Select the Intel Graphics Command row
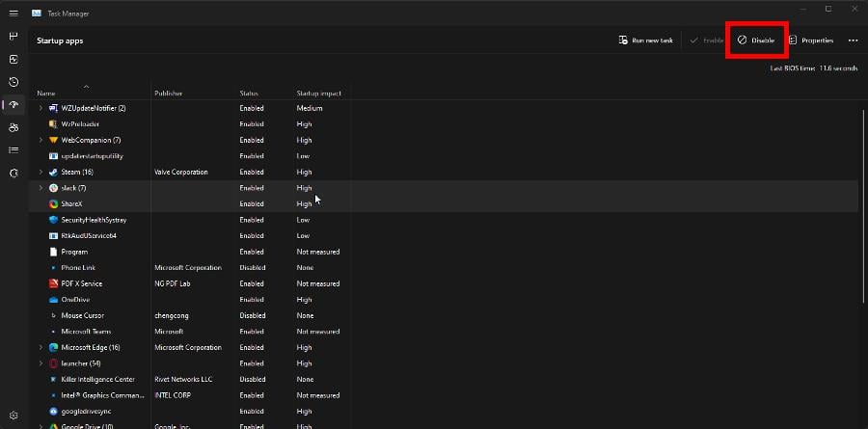The image size is (868, 429). (443, 395)
